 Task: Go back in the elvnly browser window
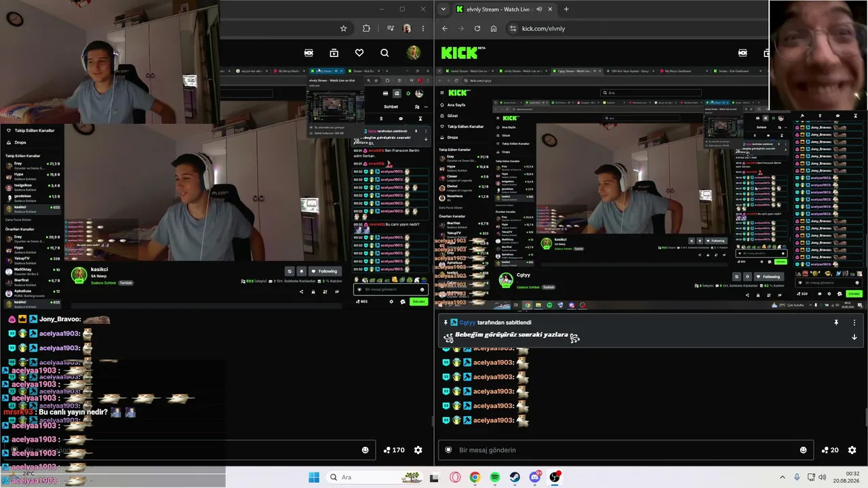point(445,28)
